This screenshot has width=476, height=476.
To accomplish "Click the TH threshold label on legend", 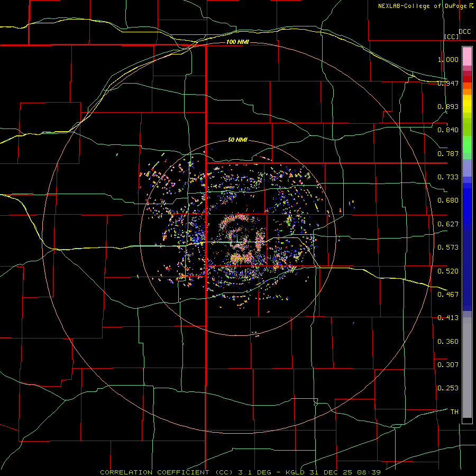I will (454, 412).
